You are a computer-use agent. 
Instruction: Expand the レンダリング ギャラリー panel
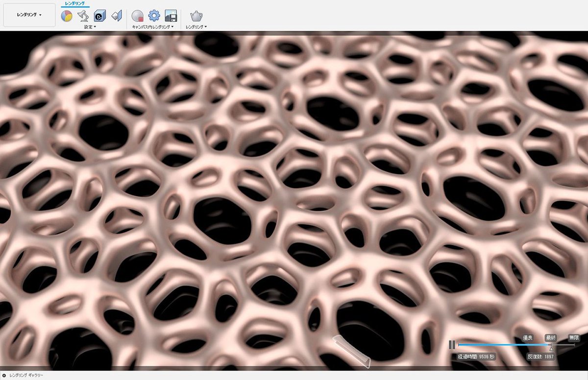coord(4,375)
